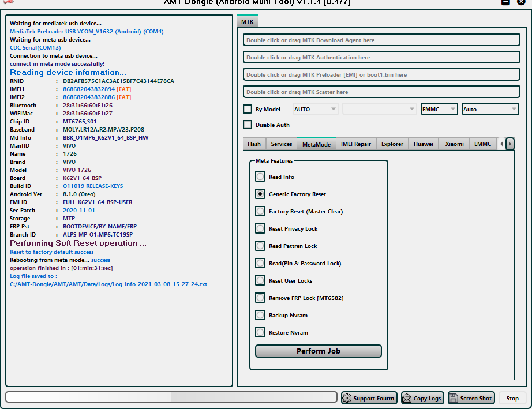Screen dimensions: 532x409
Task: Enable the By Model checkbox
Action: click(x=248, y=109)
